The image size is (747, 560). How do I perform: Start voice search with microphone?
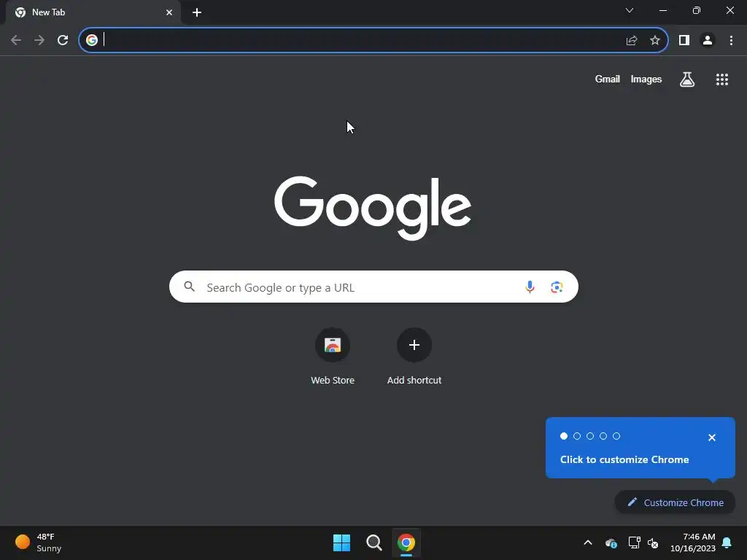tap(530, 287)
